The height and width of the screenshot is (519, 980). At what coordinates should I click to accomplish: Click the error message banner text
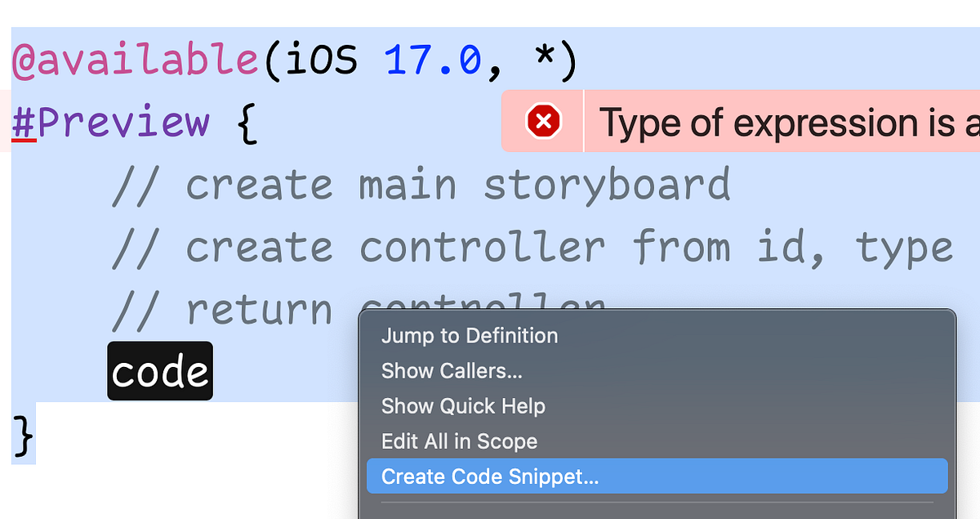pos(784,123)
